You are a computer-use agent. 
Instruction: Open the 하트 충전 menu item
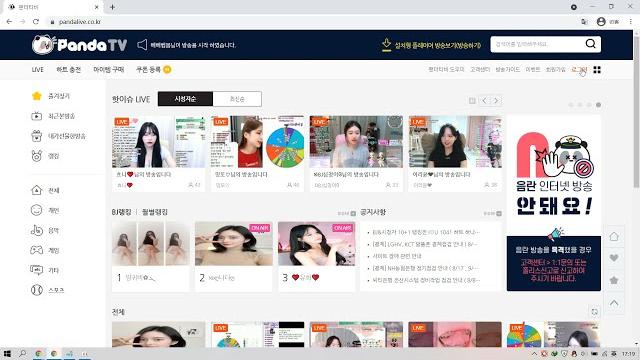(x=69, y=70)
